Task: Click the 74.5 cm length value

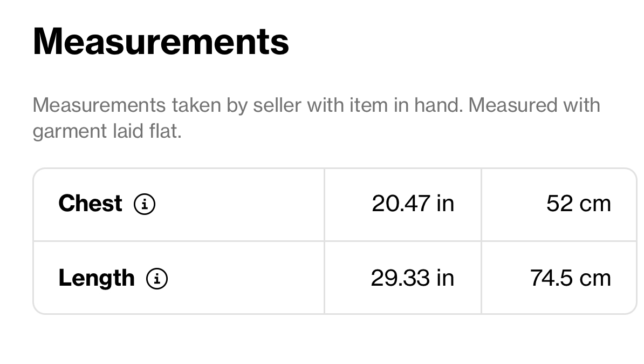Action: (x=570, y=278)
